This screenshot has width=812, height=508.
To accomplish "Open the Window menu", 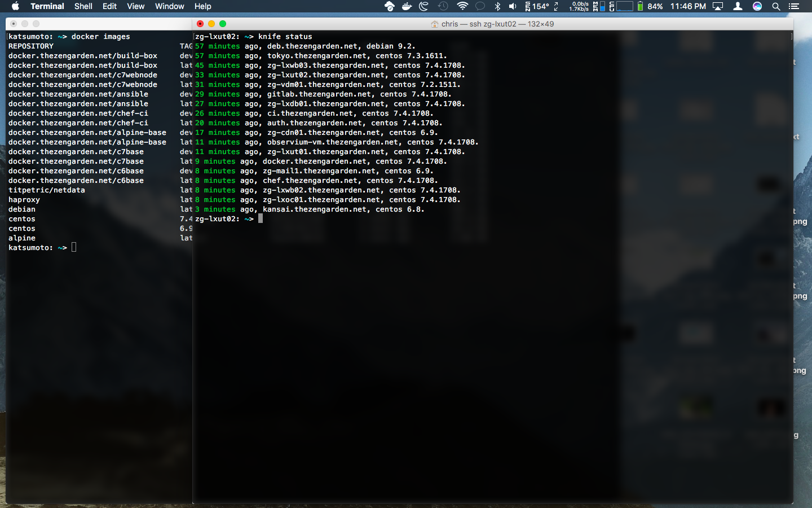I will 170,6.
